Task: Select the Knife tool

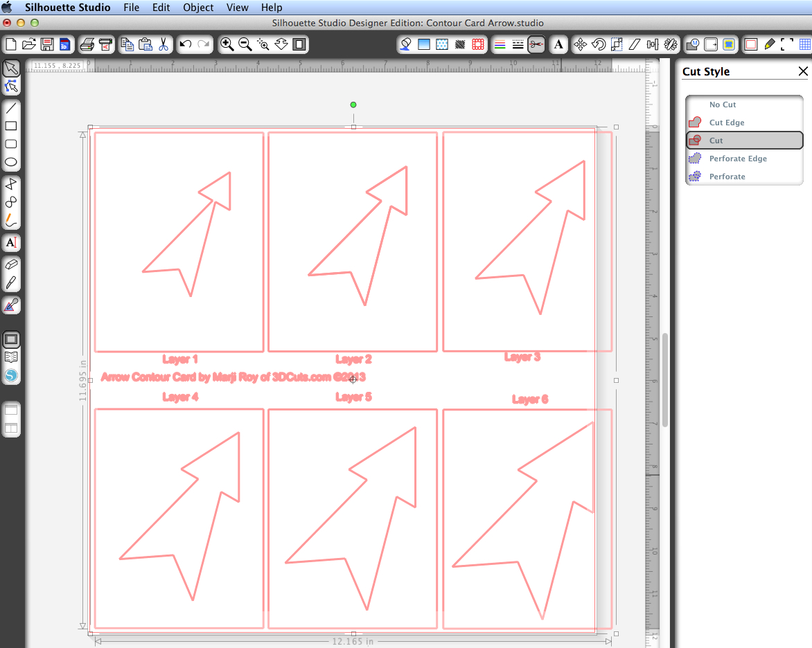Action: coord(11,282)
